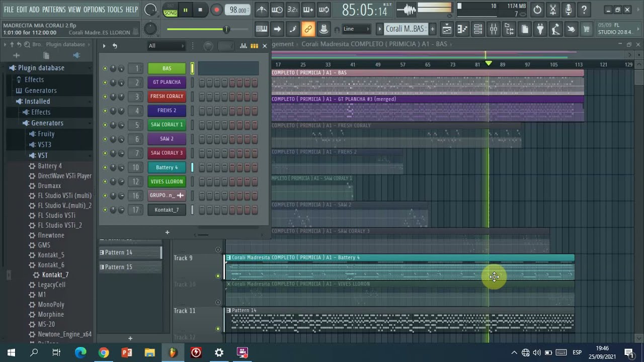The width and height of the screenshot is (644, 362).
Task: Open the OPTIONS menu
Action: click(94, 10)
